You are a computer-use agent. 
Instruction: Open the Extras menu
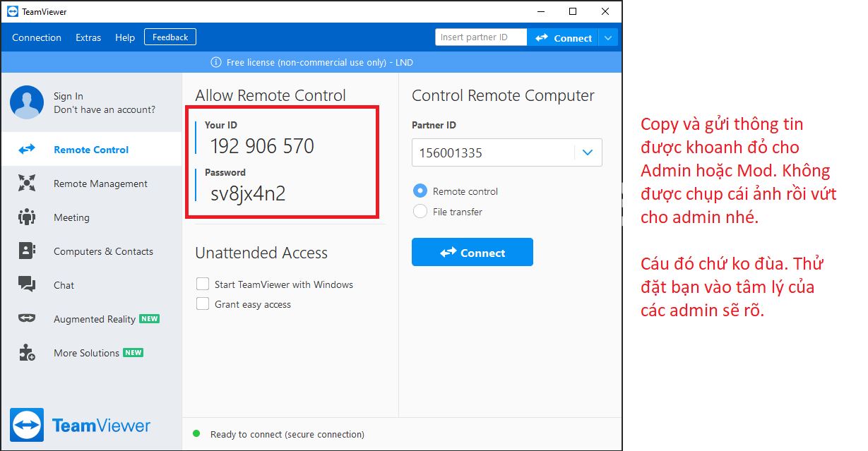click(x=88, y=37)
